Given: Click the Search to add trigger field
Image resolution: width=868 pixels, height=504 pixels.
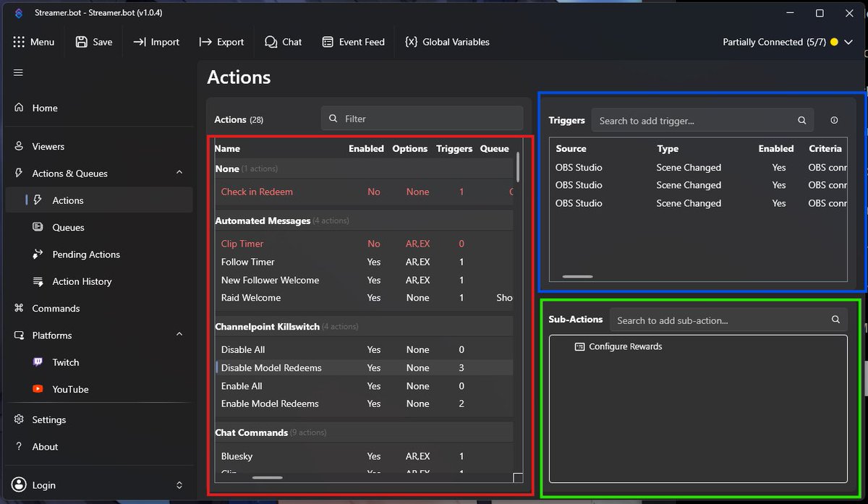Looking at the screenshot, I should click(x=702, y=121).
